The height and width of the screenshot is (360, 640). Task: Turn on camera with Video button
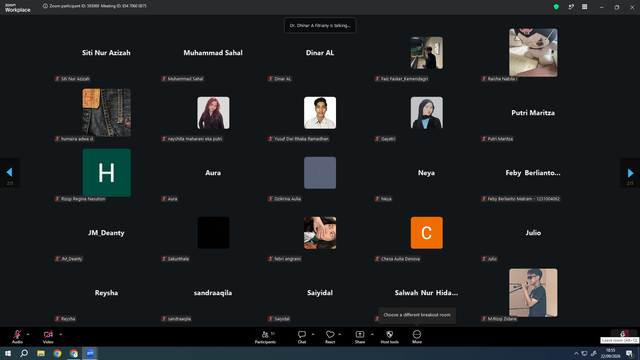[48, 337]
